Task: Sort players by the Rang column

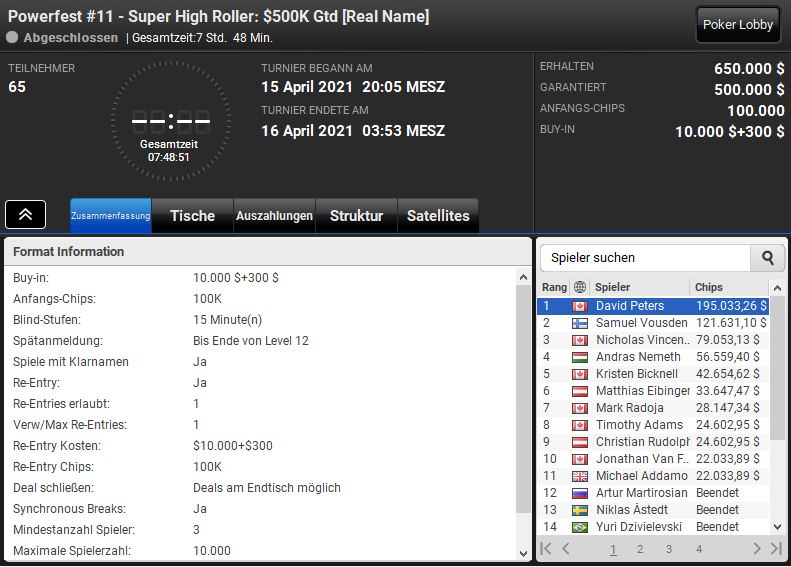Action: (x=554, y=287)
